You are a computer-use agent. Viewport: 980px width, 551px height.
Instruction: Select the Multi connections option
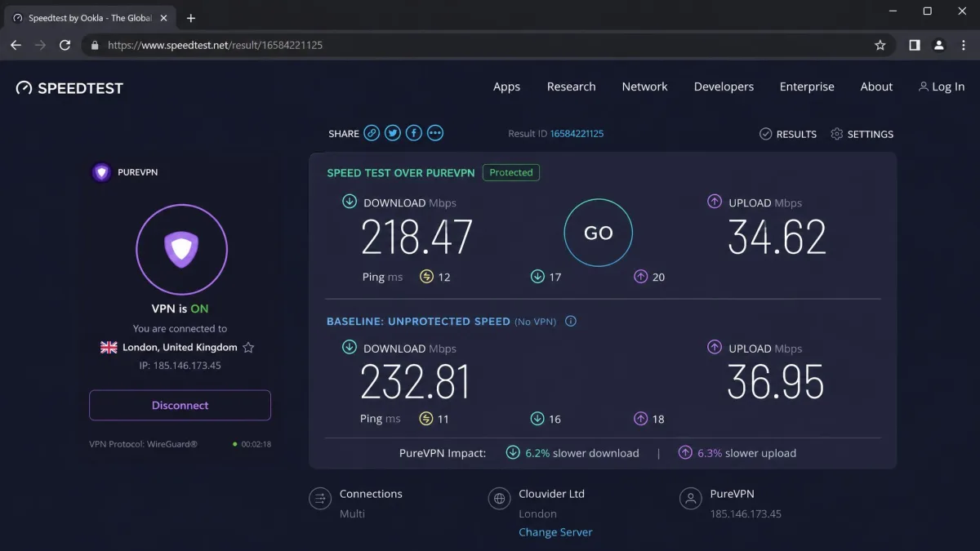point(352,513)
